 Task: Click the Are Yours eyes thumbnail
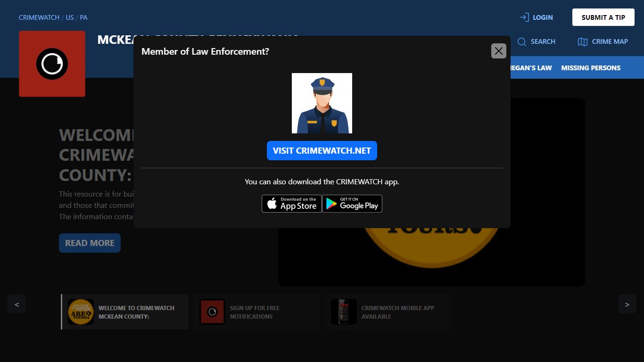coord(81,312)
